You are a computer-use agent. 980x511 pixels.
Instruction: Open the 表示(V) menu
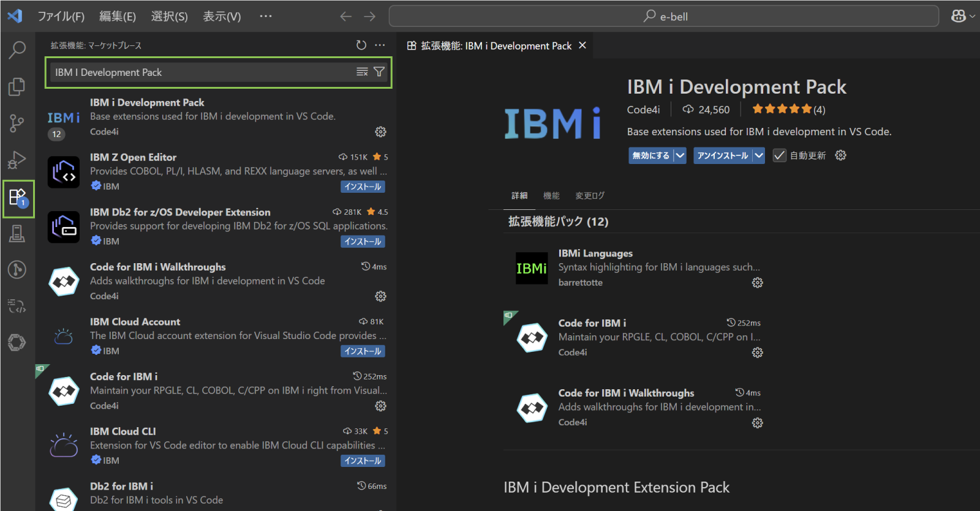(222, 17)
